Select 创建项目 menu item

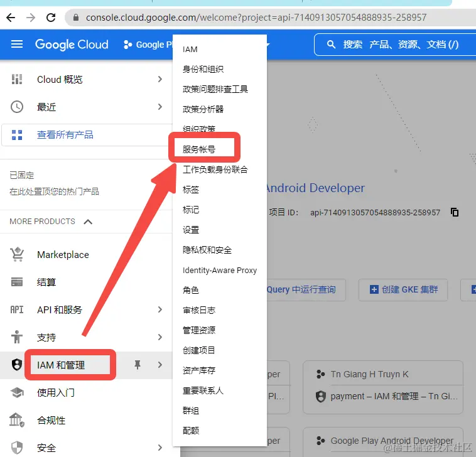pos(199,350)
